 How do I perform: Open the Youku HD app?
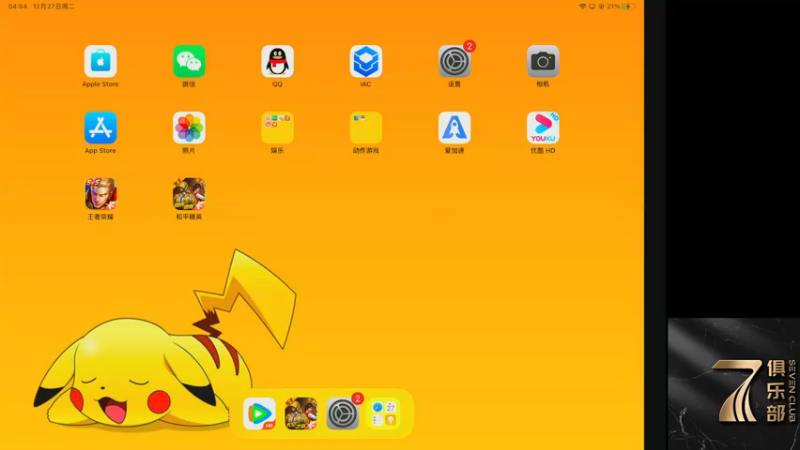[543, 128]
